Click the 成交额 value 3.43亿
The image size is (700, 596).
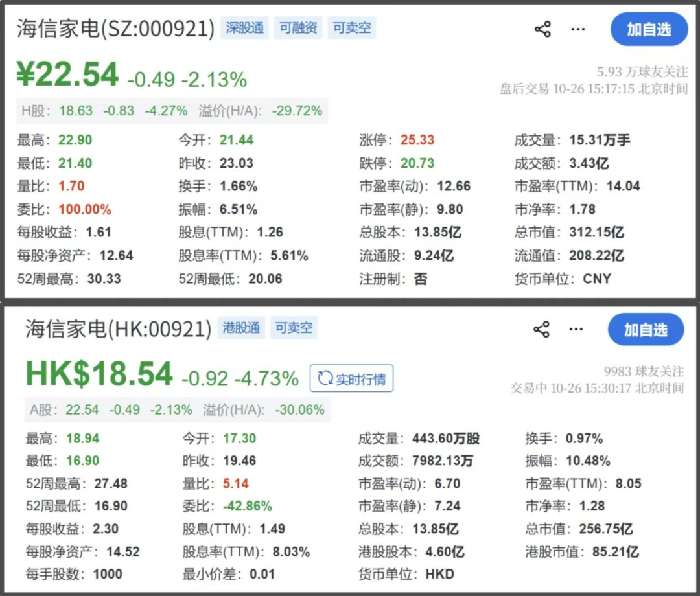[x=589, y=163]
